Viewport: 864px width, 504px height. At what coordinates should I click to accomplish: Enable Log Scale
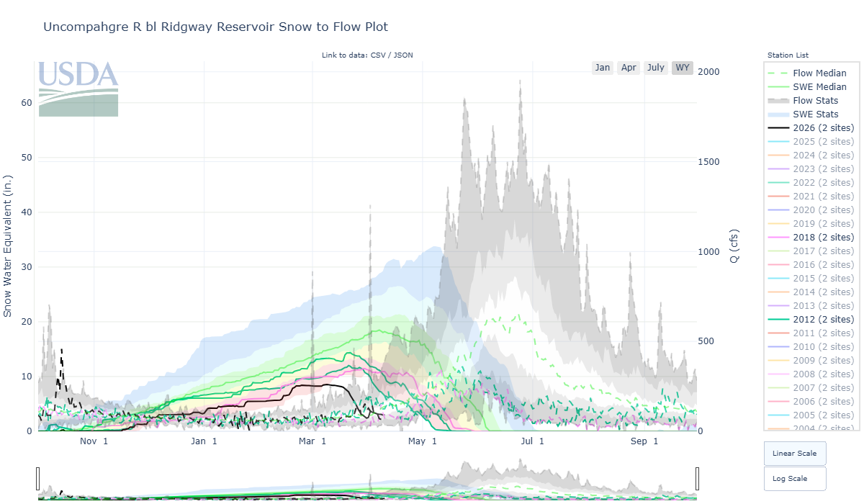(794, 477)
